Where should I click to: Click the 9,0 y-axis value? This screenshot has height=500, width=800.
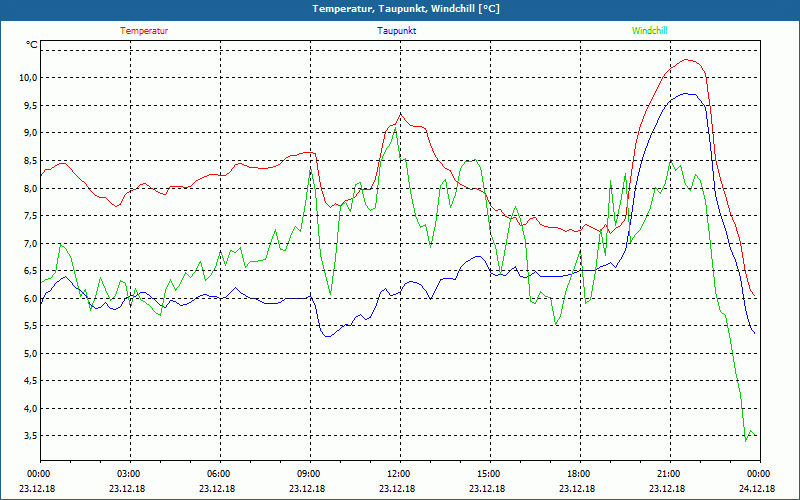(30, 133)
